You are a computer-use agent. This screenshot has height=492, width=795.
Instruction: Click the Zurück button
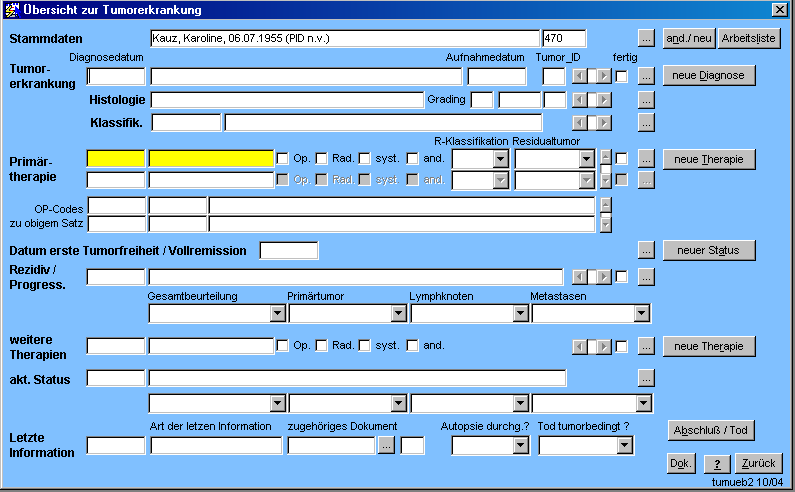pos(759,464)
